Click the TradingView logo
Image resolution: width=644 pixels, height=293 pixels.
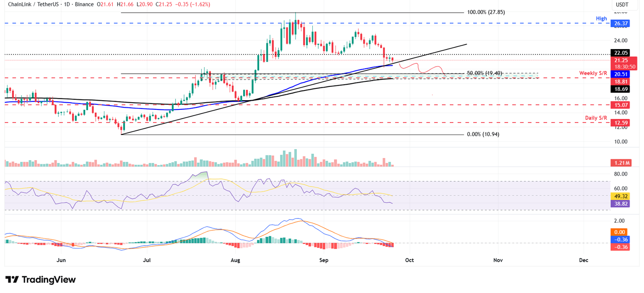click(x=39, y=279)
